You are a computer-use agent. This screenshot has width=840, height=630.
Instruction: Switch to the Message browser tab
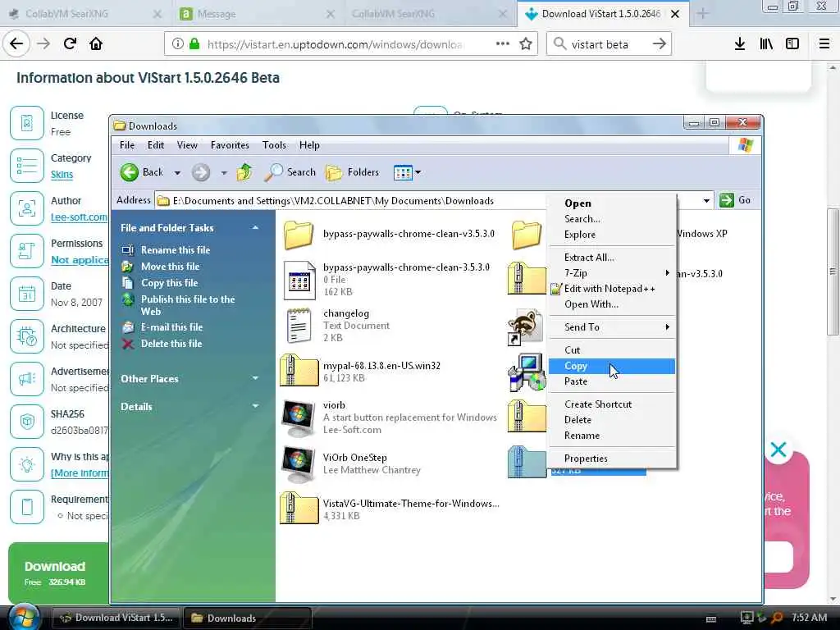point(257,14)
